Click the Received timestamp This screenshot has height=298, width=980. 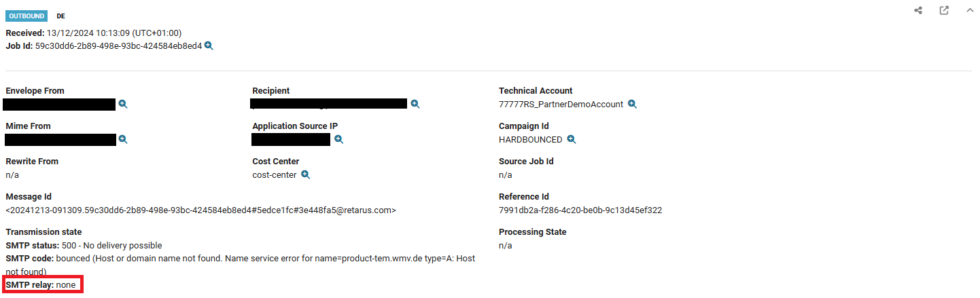click(113, 33)
